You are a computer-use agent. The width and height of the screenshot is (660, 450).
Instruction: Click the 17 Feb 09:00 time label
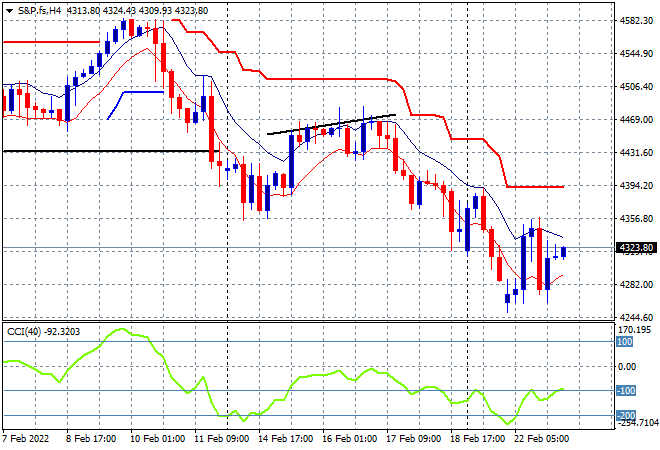[413, 439]
